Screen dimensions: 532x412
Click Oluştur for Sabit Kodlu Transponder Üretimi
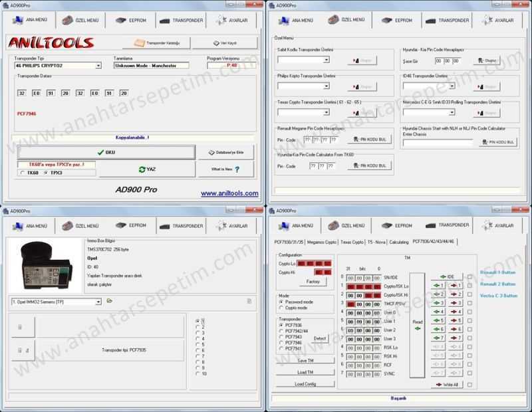pyautogui.click(x=362, y=60)
